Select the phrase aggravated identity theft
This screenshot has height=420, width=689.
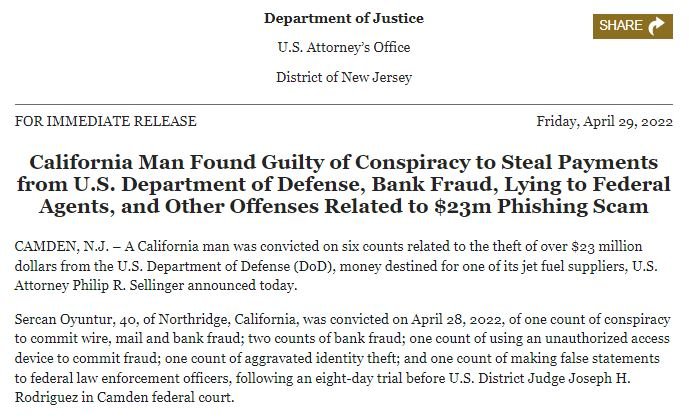point(321,358)
